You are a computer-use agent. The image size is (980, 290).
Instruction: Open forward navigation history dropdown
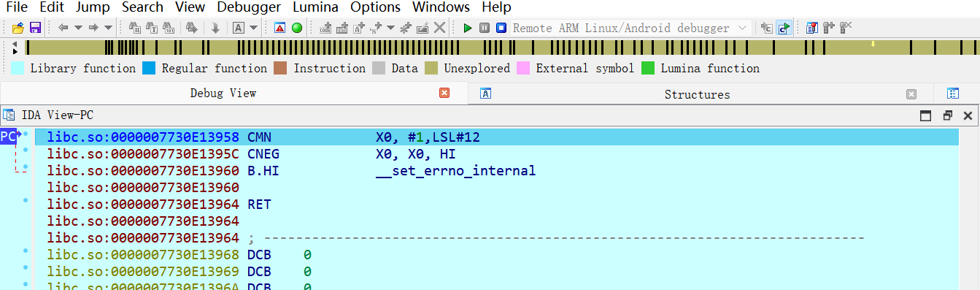tap(108, 28)
